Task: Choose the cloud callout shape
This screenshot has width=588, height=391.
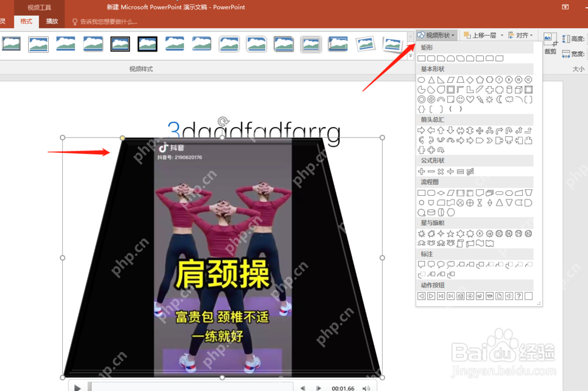Action: coord(450,264)
